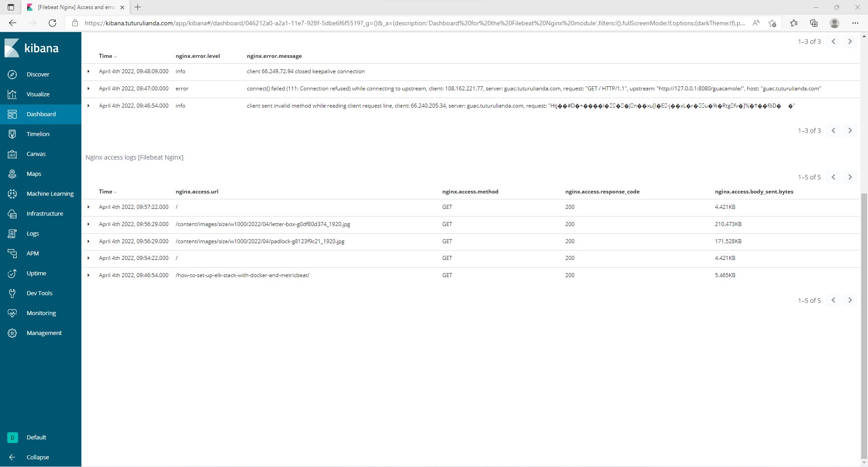Open the Management gear icon
868x467 pixels.
[x=12, y=333]
